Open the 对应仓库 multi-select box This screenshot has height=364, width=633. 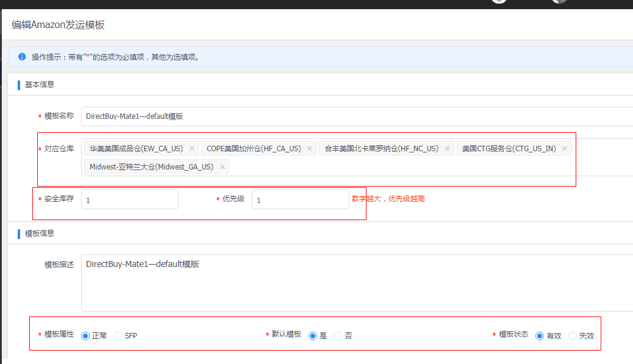click(x=357, y=157)
